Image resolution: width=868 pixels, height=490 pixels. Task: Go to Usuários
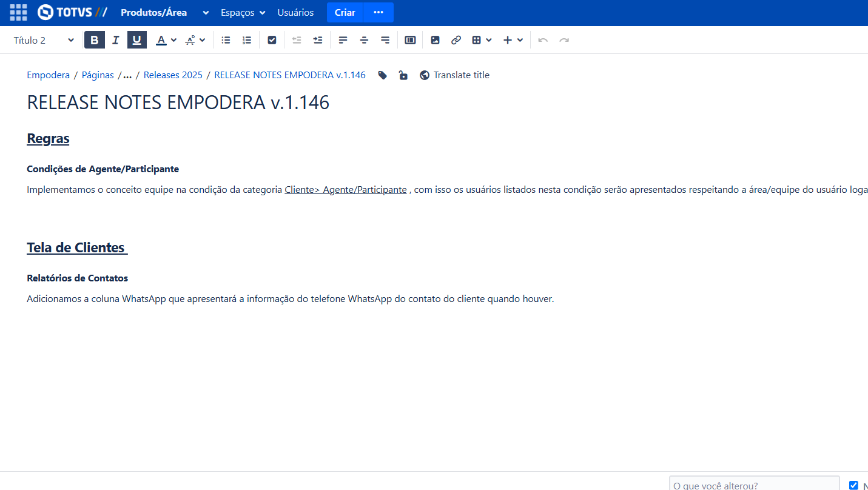point(295,12)
